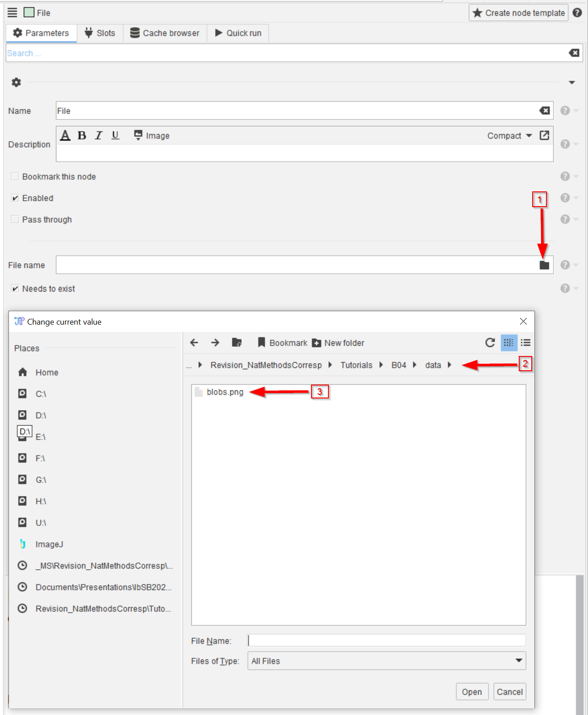Enable the Bookmark this node checkbox
Viewport: 588px width, 715px height.
pos(15,177)
